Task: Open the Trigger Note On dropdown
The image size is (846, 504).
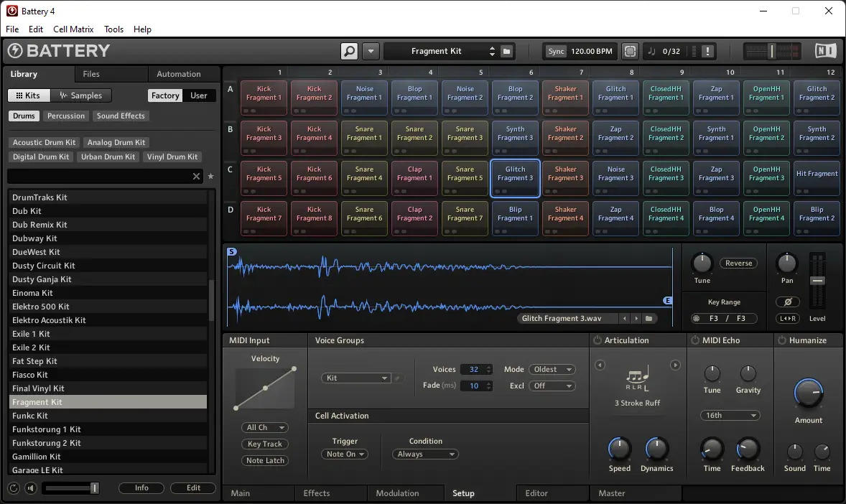Action: pyautogui.click(x=344, y=454)
